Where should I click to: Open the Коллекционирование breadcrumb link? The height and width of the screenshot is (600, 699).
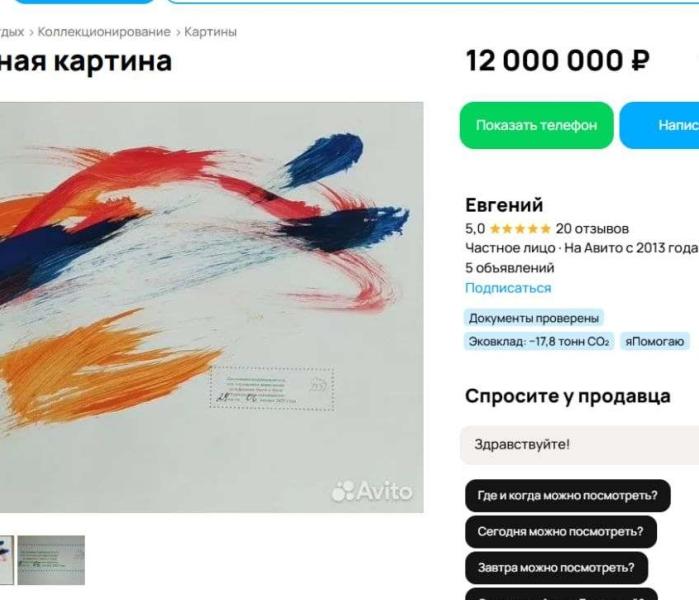[104, 32]
